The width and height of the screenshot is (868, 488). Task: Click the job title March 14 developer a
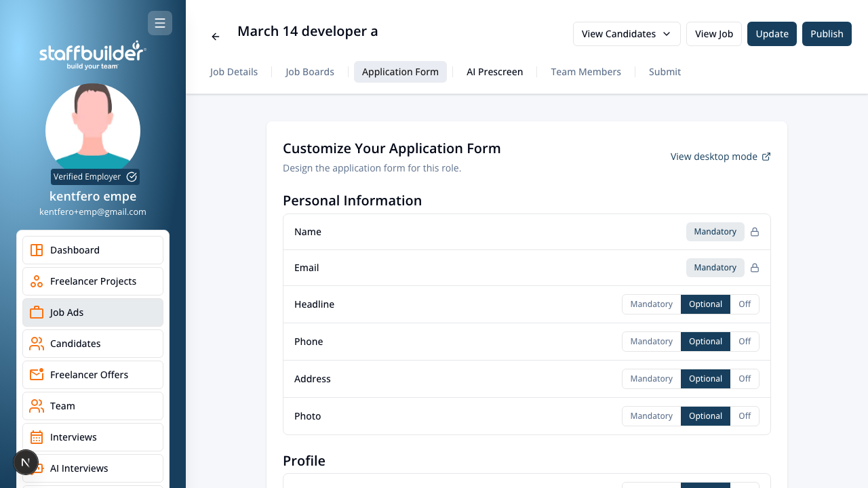[308, 31]
